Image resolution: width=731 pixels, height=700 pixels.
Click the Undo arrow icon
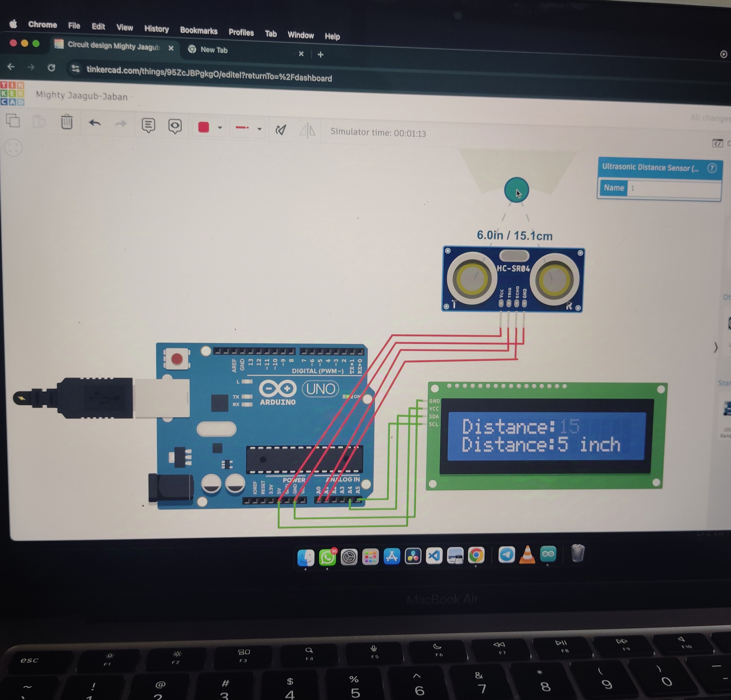point(95,123)
